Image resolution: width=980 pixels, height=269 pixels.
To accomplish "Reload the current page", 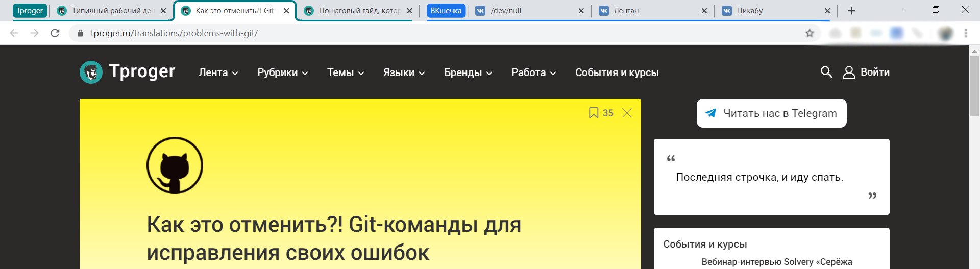I will 55,33.
